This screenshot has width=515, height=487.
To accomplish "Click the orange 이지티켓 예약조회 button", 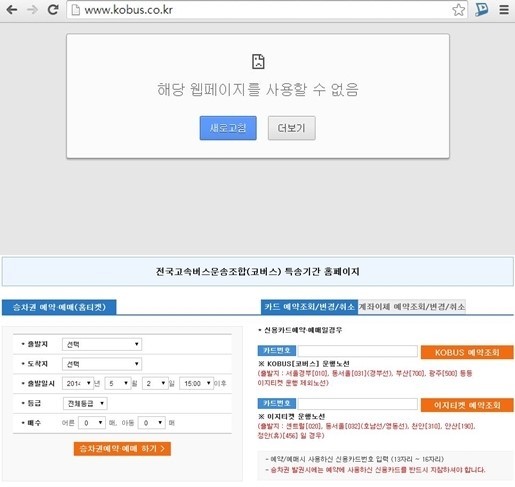I will click(467, 405).
